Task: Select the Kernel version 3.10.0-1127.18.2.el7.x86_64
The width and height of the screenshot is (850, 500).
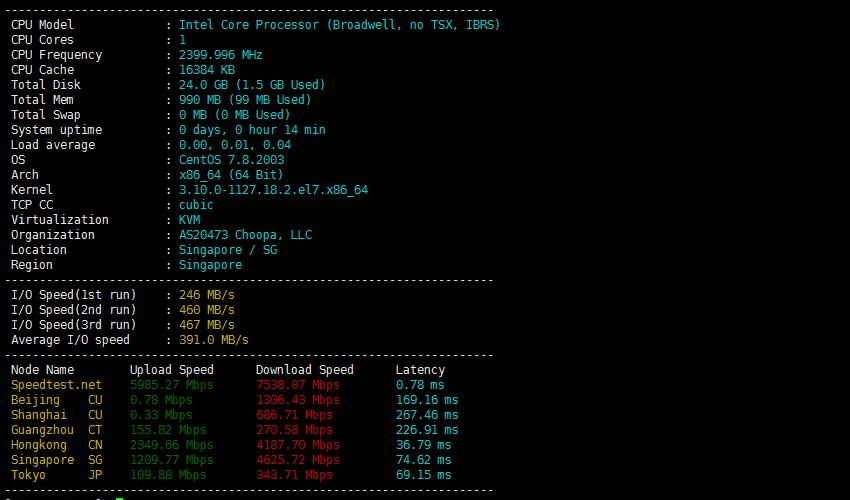Action: tap(273, 190)
